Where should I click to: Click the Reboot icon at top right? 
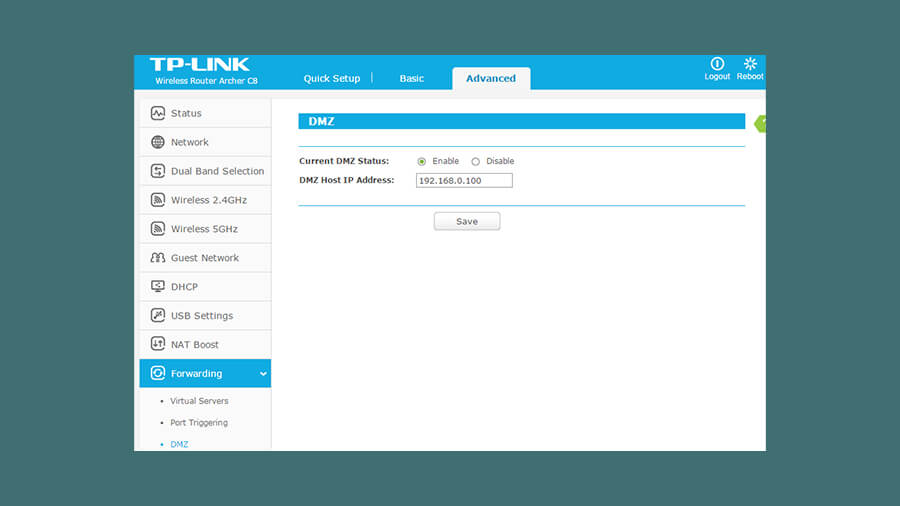[750, 63]
